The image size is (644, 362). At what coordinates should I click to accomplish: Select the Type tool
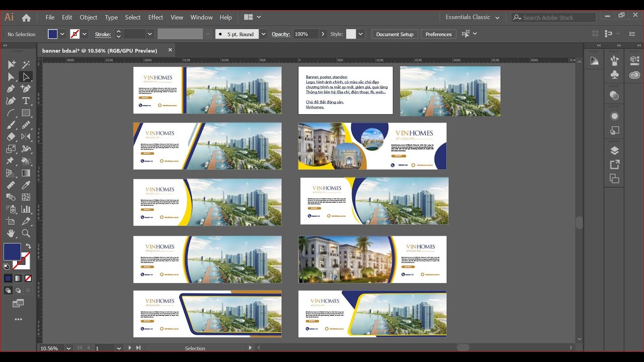pos(26,101)
